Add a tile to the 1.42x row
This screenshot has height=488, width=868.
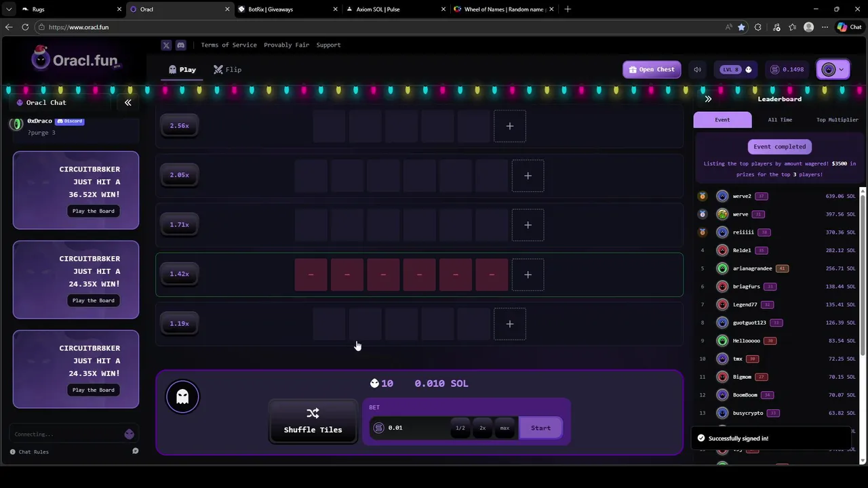[528, 274]
